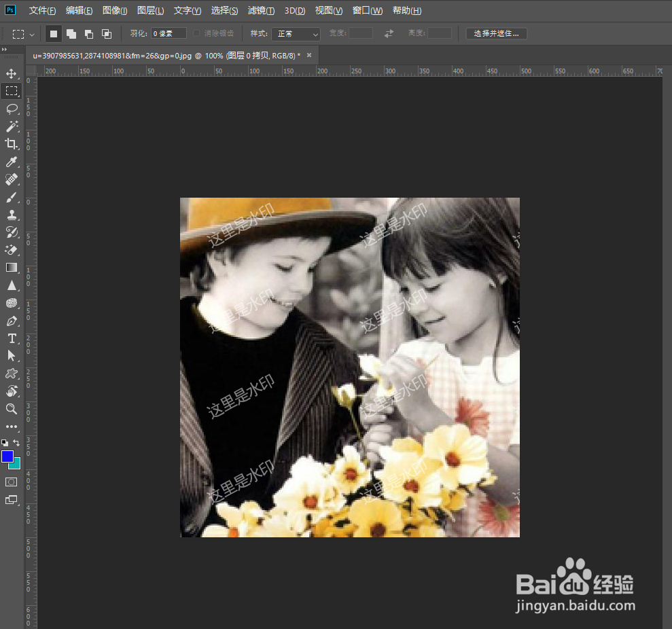Open the 帮助(H) menu

point(407,11)
